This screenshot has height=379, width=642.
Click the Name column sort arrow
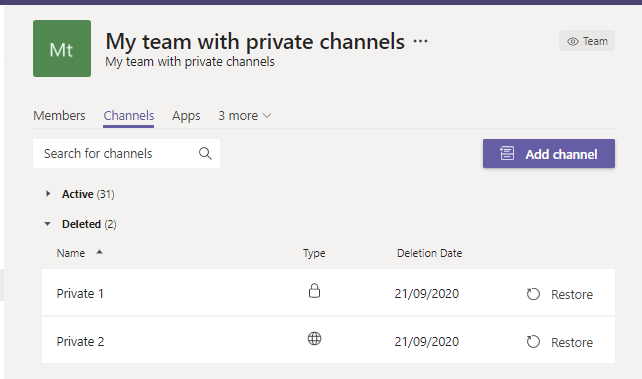(99, 252)
